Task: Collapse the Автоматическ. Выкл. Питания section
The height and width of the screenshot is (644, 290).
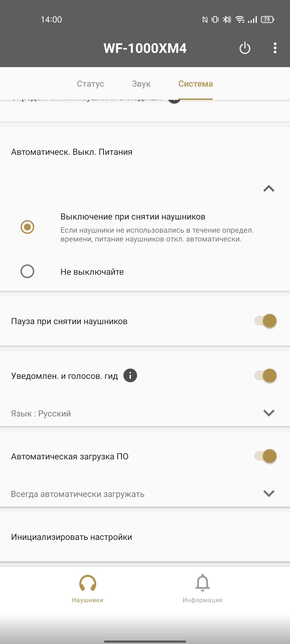Action: 269,189
